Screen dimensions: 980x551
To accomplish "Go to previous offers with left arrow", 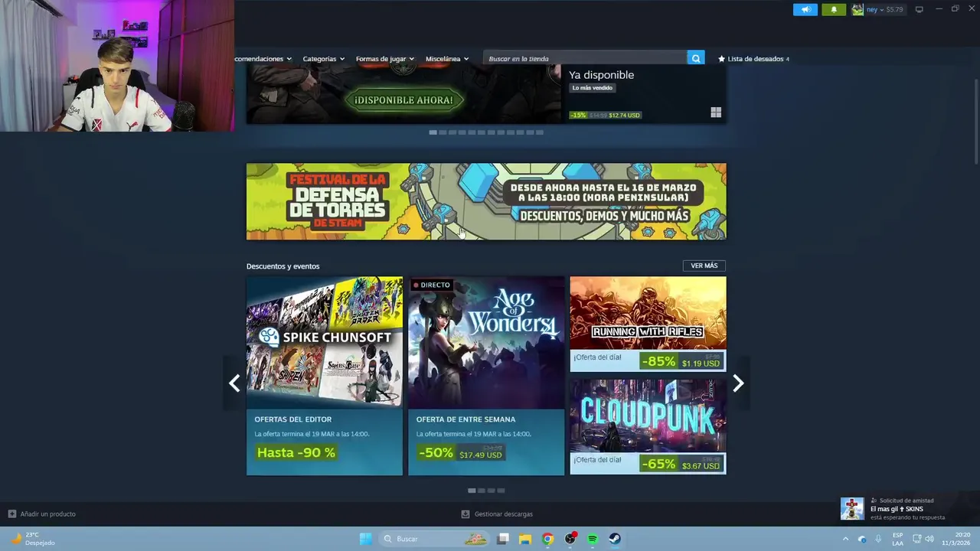I will click(x=234, y=383).
